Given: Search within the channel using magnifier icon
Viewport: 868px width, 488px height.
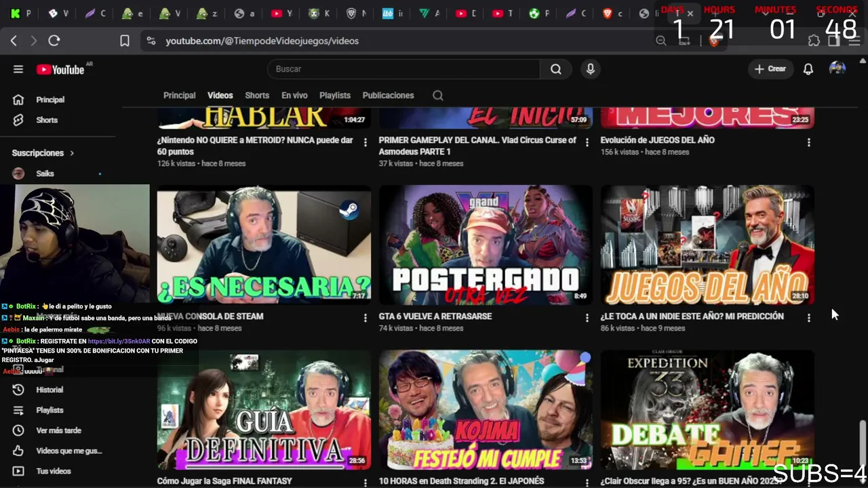Looking at the screenshot, I should [x=438, y=96].
